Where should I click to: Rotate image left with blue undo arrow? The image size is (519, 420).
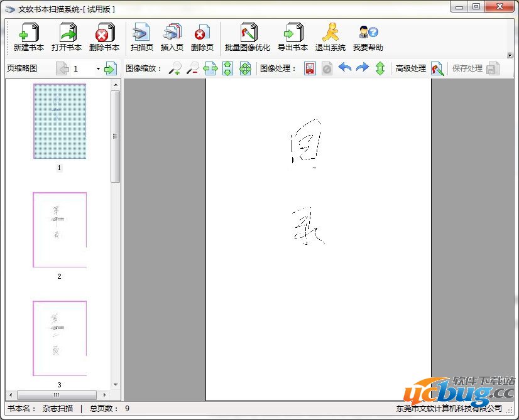click(x=345, y=68)
